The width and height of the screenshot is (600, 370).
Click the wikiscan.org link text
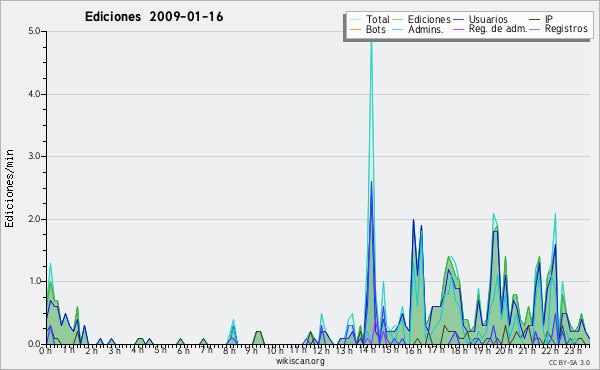click(x=300, y=361)
